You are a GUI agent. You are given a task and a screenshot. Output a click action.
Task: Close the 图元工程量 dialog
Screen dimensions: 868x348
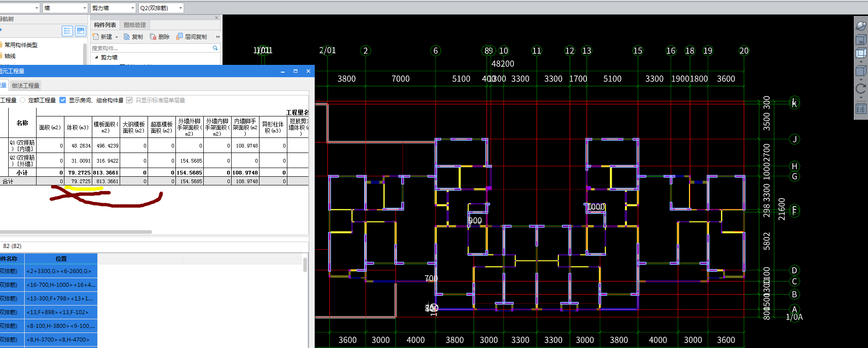tap(308, 71)
